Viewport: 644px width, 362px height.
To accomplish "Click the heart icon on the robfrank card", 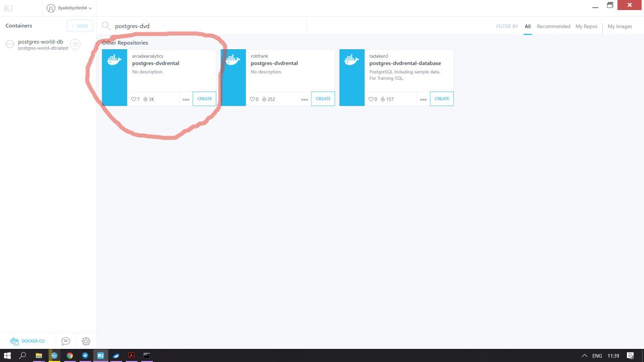I will [253, 99].
